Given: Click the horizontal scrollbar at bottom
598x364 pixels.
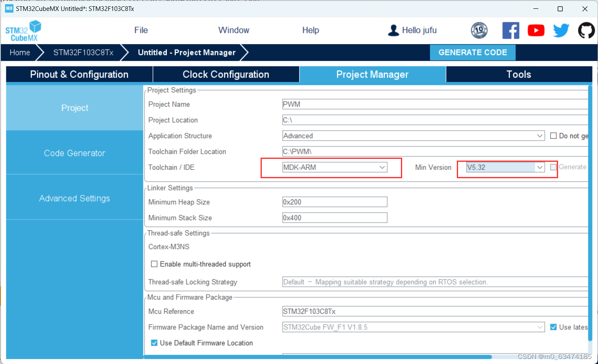Looking at the screenshot, I should point(318,357).
